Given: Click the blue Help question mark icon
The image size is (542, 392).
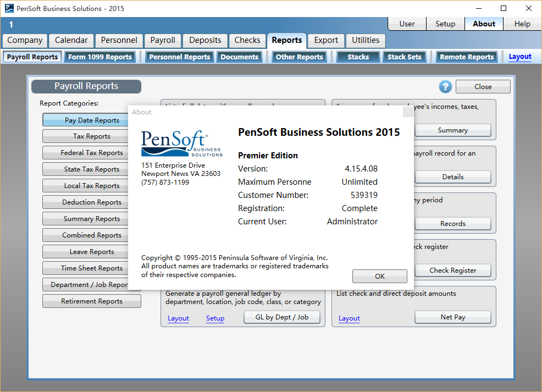Looking at the screenshot, I should pos(445,86).
